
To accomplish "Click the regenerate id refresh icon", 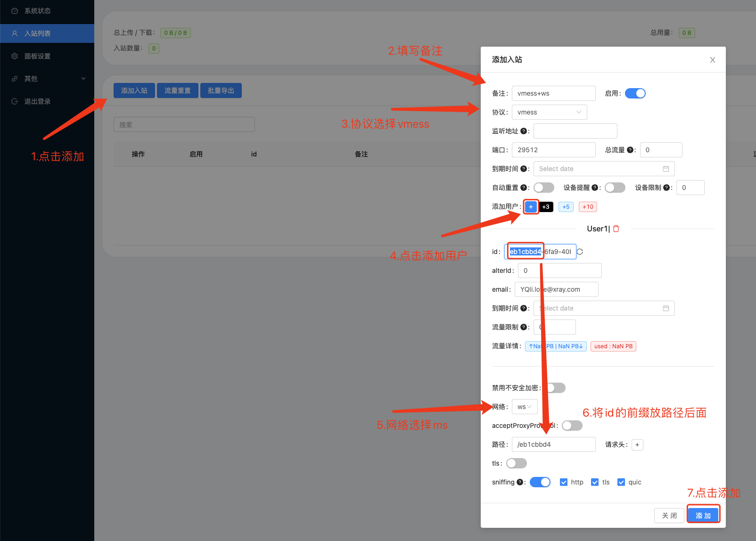I will click(580, 252).
